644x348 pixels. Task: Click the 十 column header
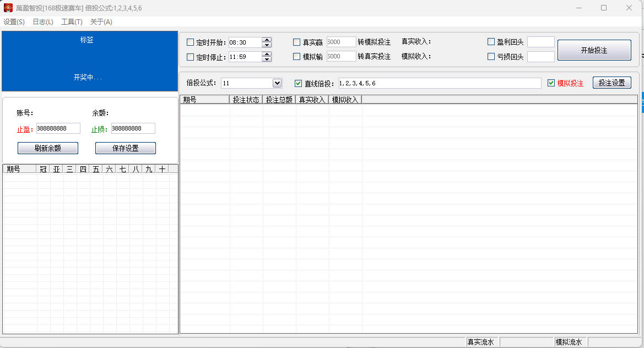162,168
